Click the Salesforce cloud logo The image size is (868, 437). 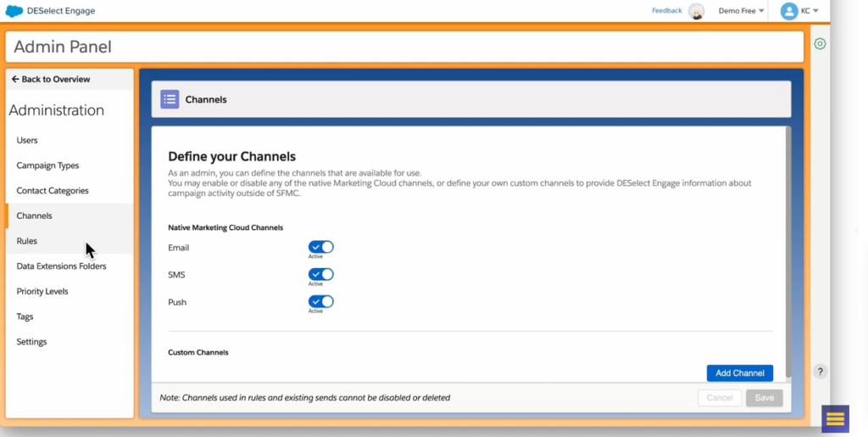click(x=14, y=11)
